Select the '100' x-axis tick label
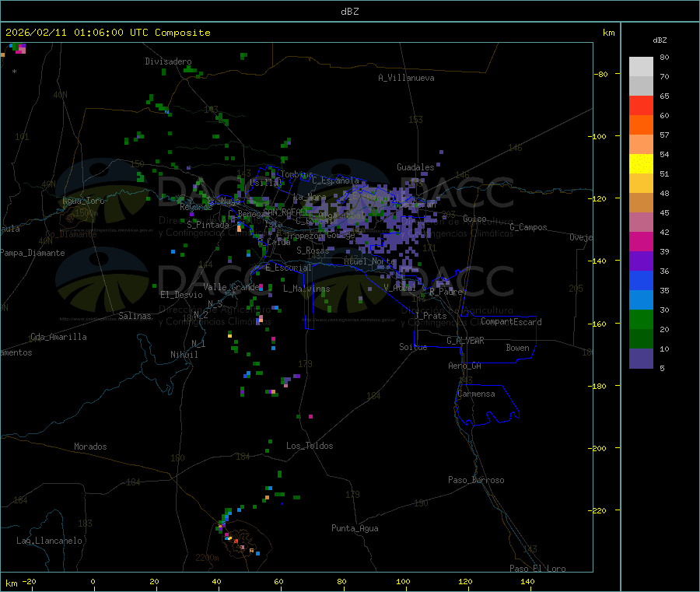Viewport: 700px width, 592px height. click(403, 581)
